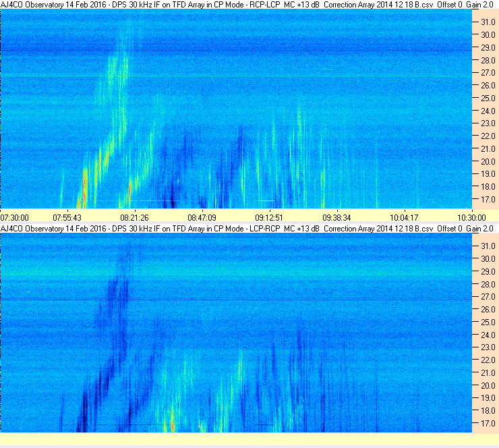499x448 pixels.
Task: Click 22.0 frequency label in RCP-LCP plot
Action: click(488, 136)
